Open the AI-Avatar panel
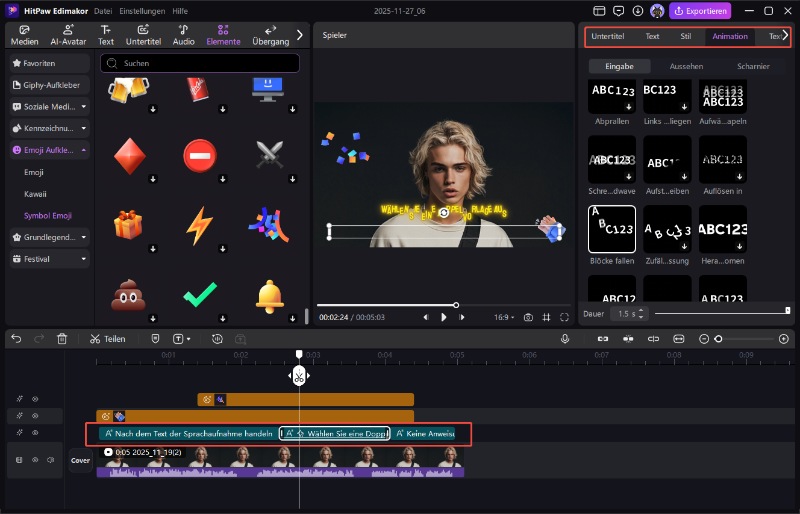Image resolution: width=800 pixels, height=514 pixels. click(x=66, y=35)
